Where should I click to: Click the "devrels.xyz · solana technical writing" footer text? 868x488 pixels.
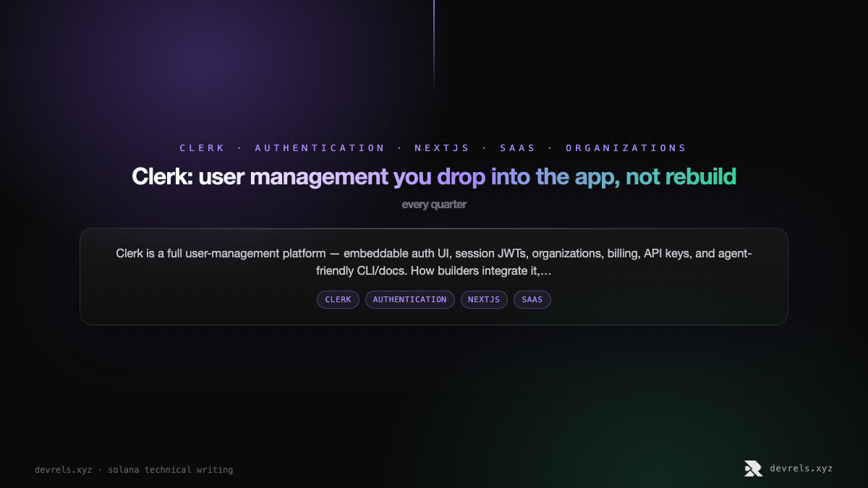click(134, 470)
